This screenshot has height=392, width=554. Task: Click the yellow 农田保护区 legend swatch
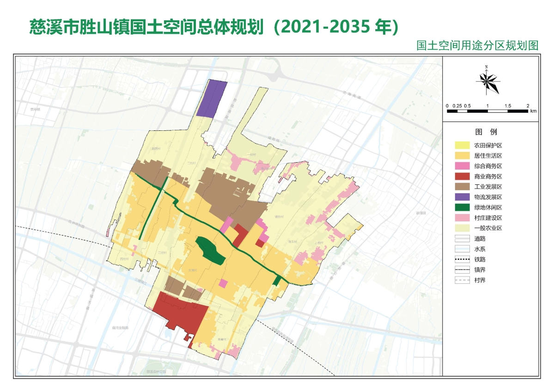(462, 146)
